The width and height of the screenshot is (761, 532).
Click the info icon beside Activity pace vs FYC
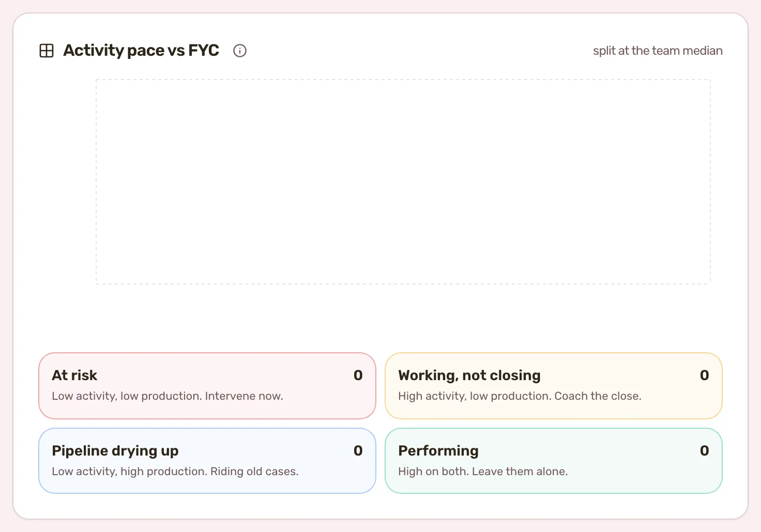240,51
